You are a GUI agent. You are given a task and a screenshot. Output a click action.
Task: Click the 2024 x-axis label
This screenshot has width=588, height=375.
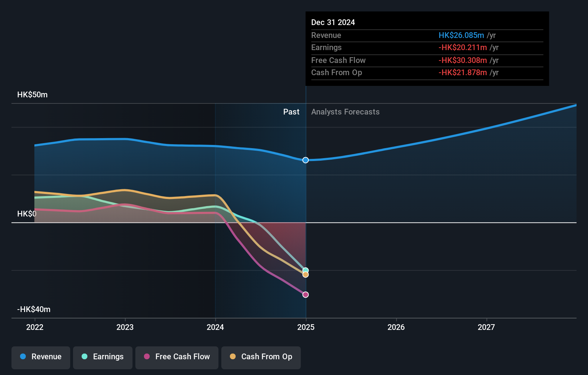click(x=215, y=327)
